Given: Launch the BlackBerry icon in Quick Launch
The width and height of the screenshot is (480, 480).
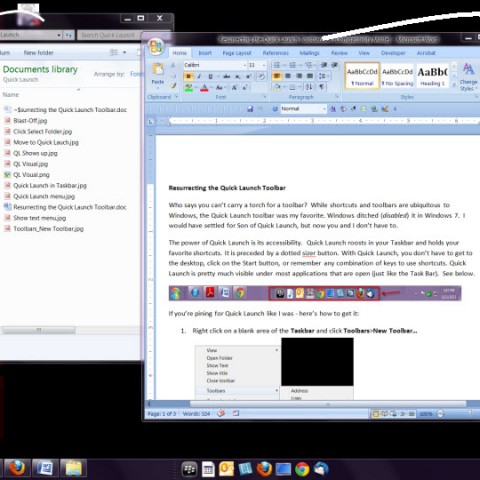Looking at the screenshot, I should pyautogui.click(x=189, y=469).
